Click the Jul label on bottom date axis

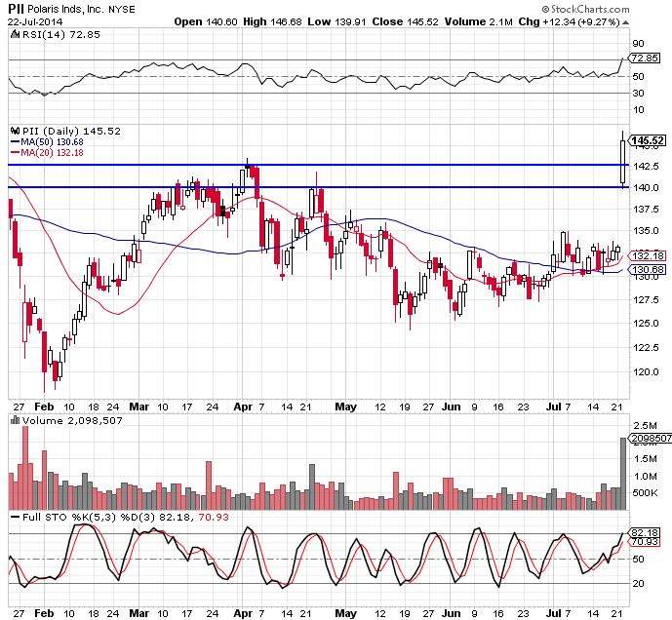[554, 613]
